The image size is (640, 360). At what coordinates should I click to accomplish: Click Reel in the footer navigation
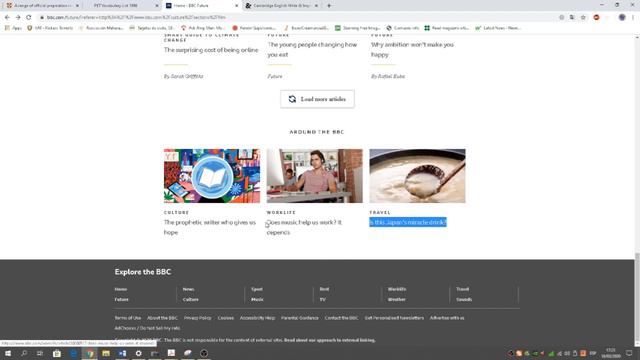pos(324,289)
